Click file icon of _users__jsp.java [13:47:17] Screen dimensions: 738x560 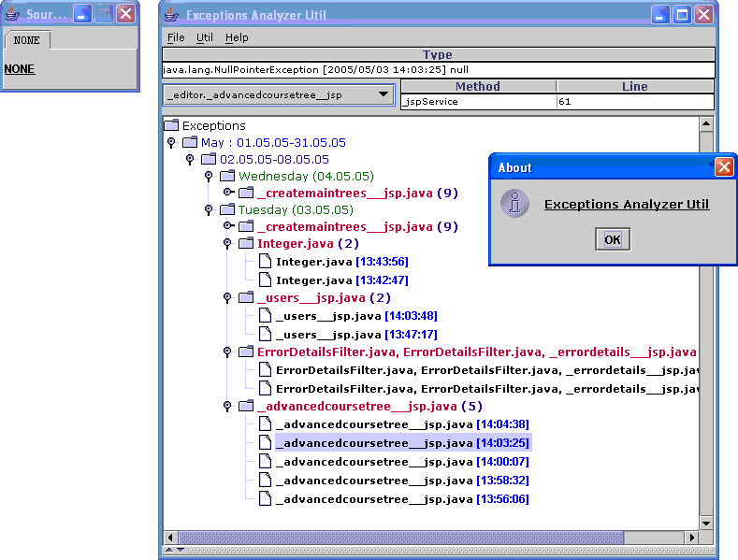[265, 334]
